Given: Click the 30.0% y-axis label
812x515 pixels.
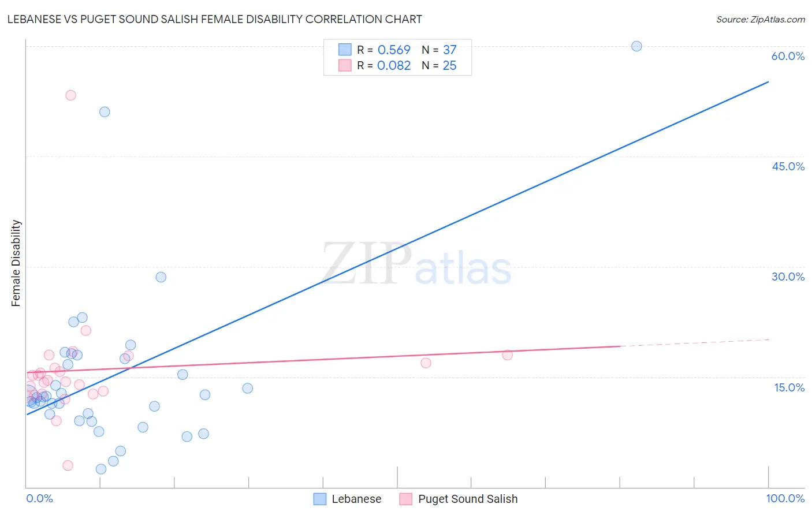Looking at the screenshot, I should [788, 277].
